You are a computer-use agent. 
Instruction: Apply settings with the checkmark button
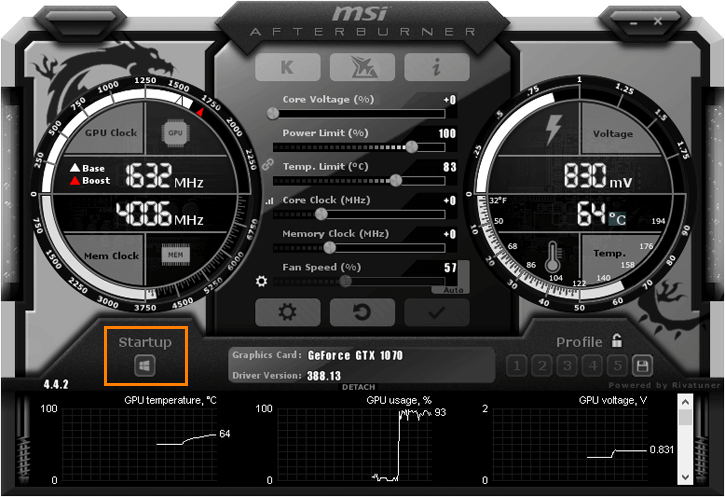(x=436, y=313)
